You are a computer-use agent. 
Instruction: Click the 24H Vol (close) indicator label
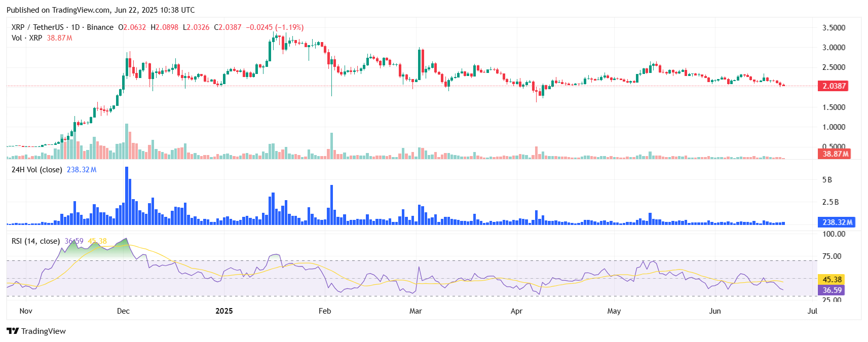tap(36, 170)
